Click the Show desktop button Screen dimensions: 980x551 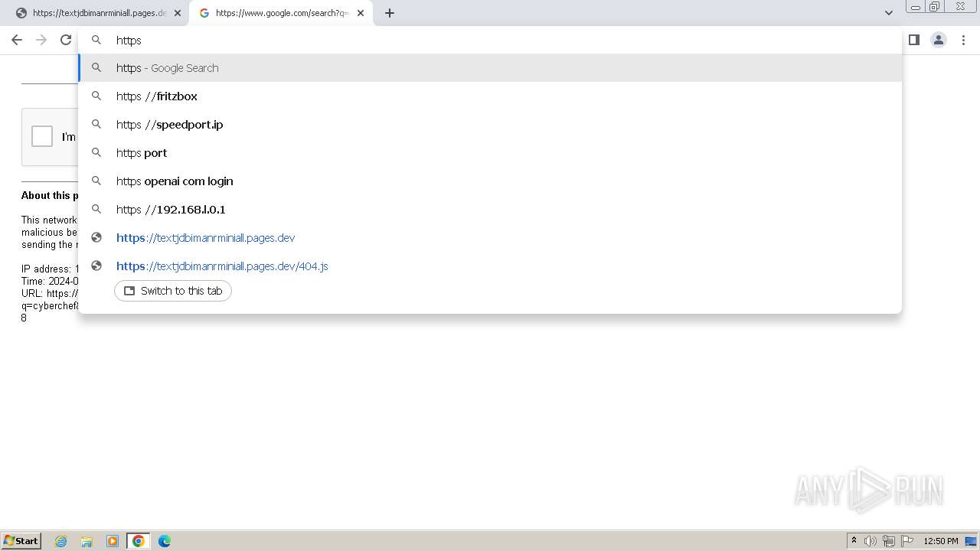point(971,541)
